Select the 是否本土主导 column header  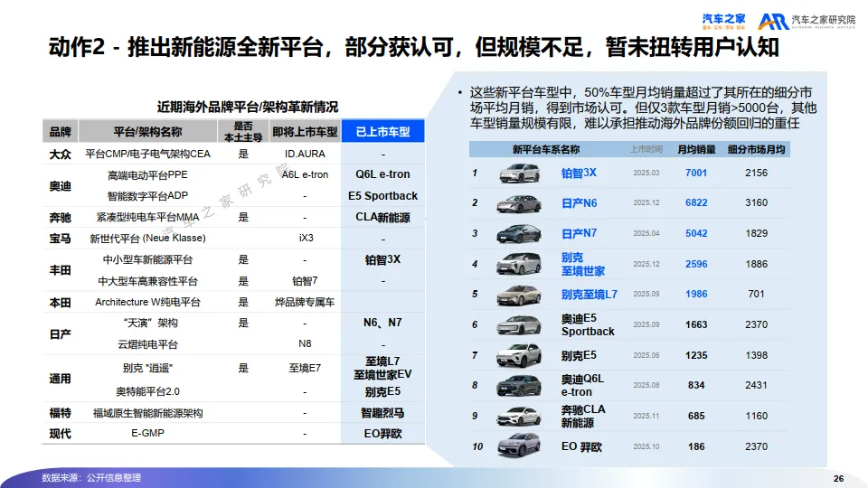pyautogui.click(x=243, y=132)
